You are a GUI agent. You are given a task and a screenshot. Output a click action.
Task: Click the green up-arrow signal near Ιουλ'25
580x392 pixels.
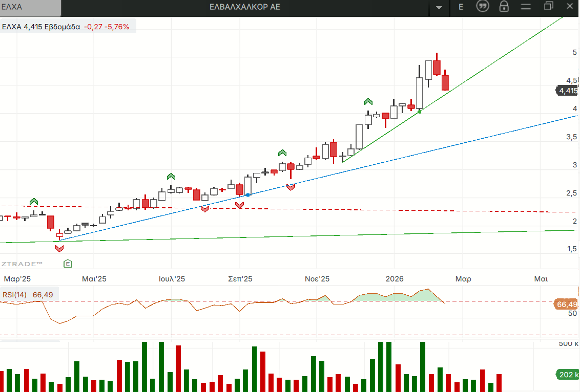coord(171,177)
